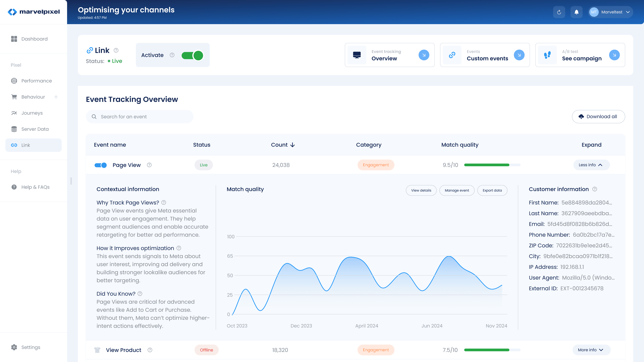This screenshot has height=362, width=644.
Task: Open Server Data in sidebar
Action: click(35, 129)
